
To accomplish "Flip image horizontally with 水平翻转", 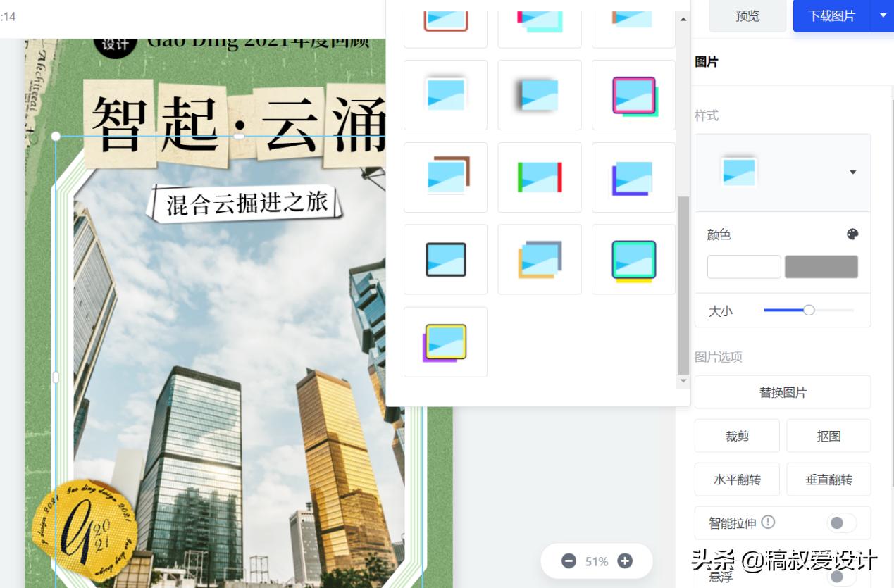I will pyautogui.click(x=737, y=479).
